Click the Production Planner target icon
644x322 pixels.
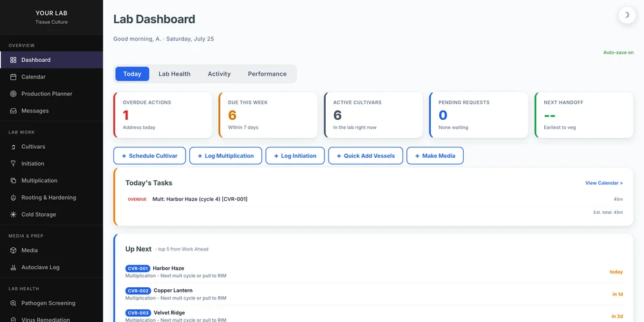pyautogui.click(x=13, y=93)
